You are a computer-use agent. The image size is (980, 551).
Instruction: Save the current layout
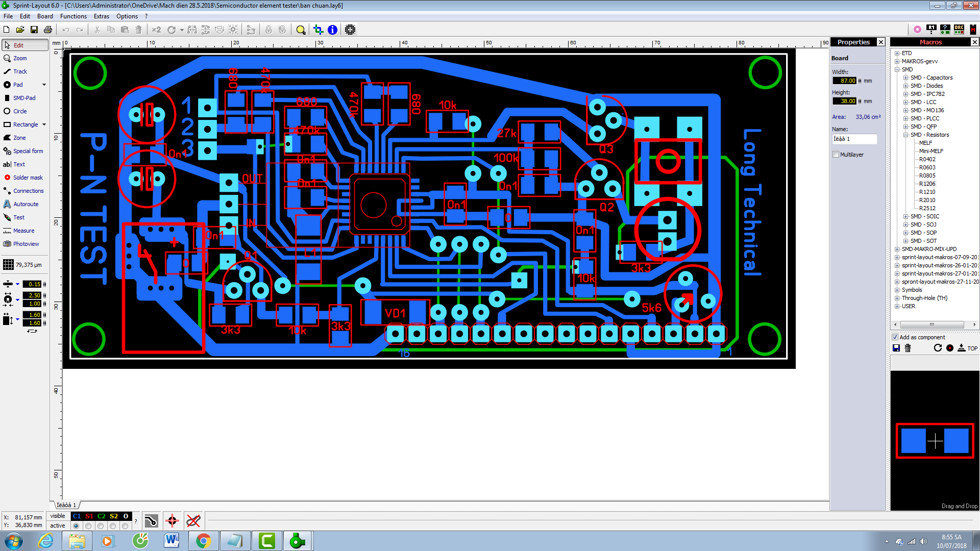(34, 30)
